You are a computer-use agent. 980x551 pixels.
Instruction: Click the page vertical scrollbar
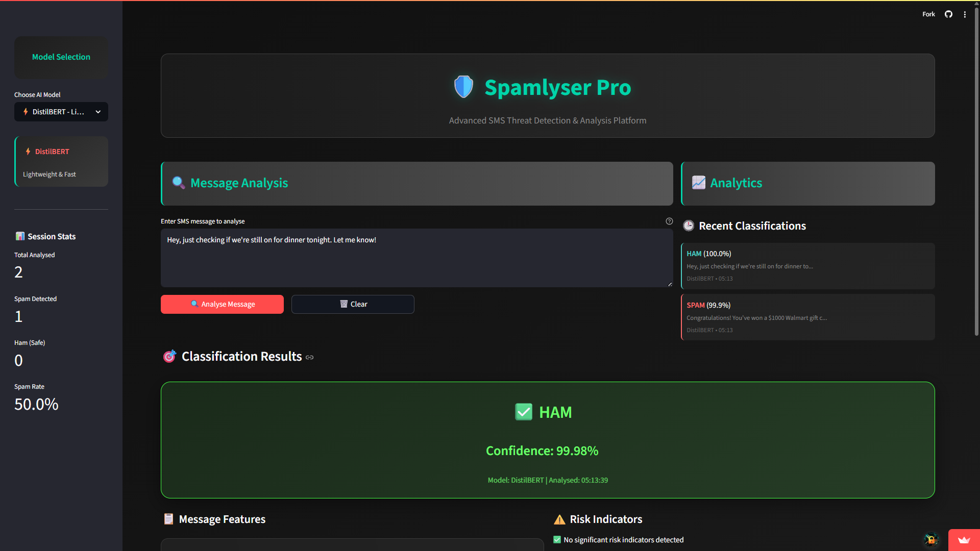pos(976,171)
